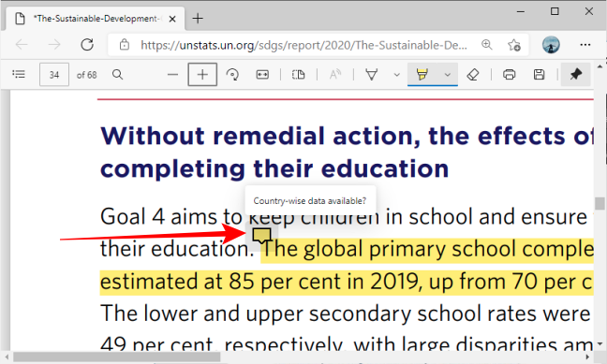Open a new browser tab
Screen dimensions: 607x364
click(198, 18)
